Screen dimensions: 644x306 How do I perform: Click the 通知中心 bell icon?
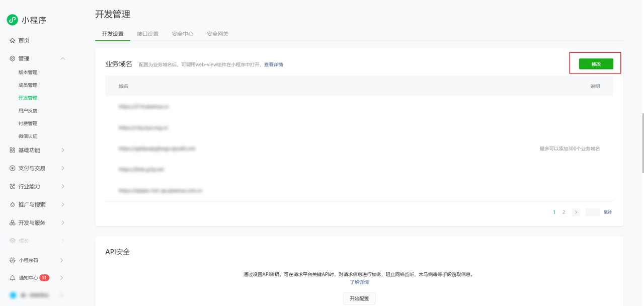[x=13, y=278]
